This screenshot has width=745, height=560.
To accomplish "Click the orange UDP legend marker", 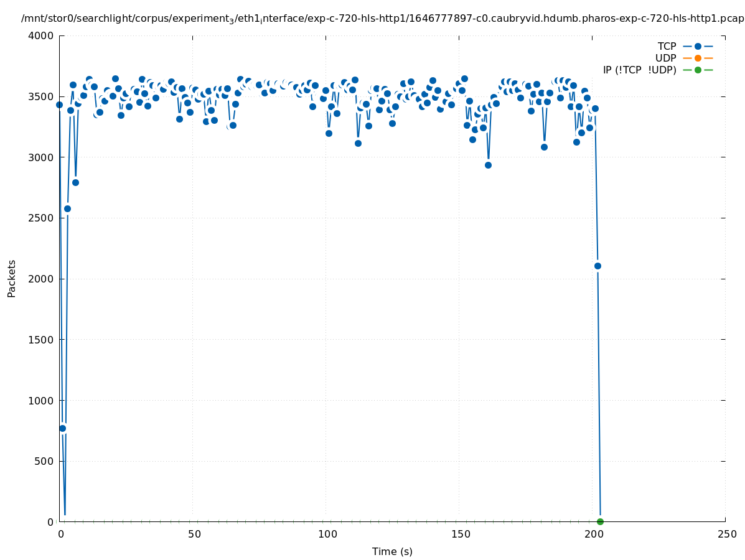I will [698, 58].
